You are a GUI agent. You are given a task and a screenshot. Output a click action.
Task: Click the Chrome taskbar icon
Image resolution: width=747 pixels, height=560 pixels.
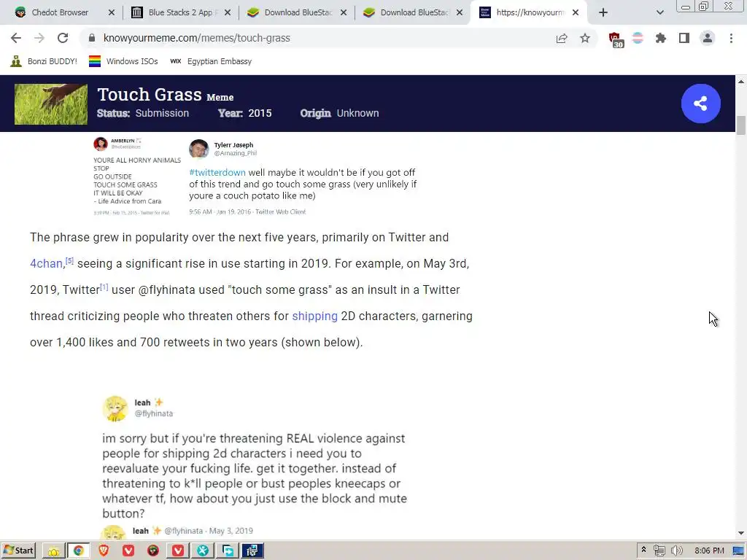(x=78, y=551)
